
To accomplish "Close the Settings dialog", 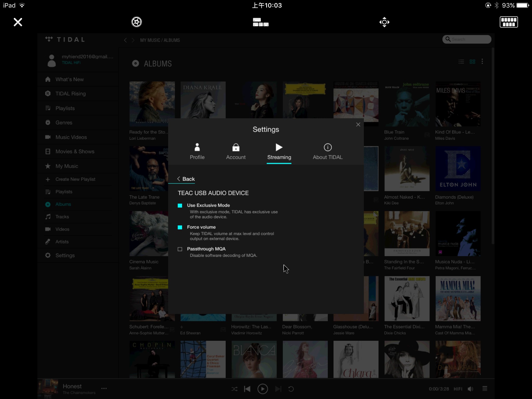I will click(x=358, y=125).
